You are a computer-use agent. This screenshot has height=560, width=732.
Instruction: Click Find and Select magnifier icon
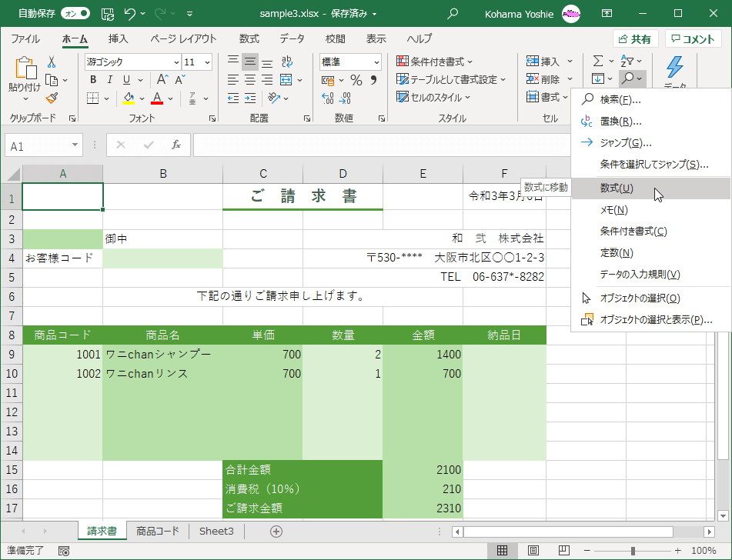coord(628,78)
